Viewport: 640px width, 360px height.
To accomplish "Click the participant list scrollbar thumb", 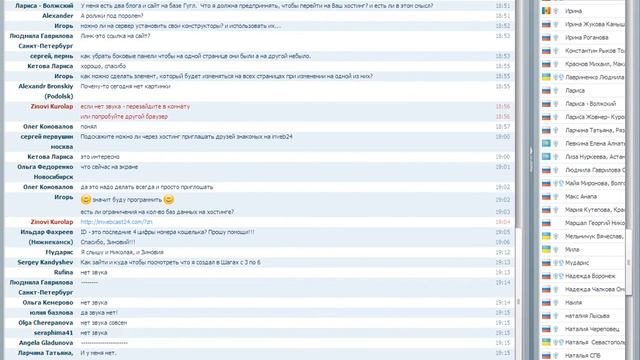I will [629, 262].
